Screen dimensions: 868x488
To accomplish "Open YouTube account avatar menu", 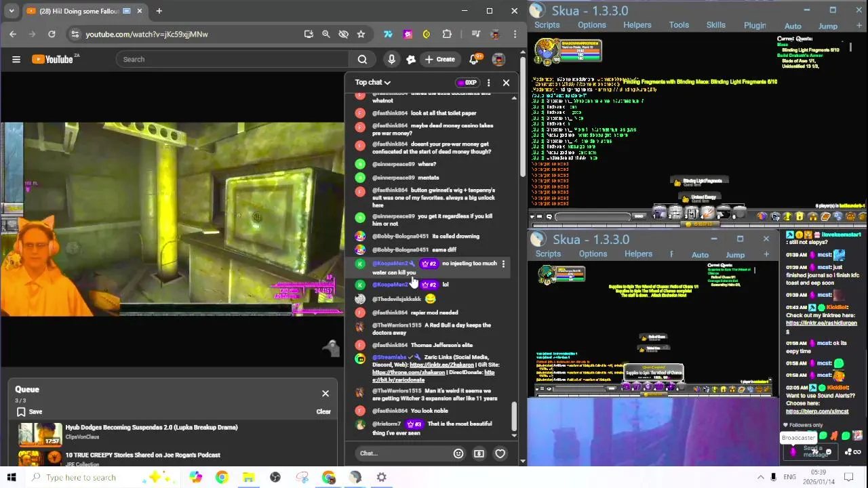I will (498, 60).
